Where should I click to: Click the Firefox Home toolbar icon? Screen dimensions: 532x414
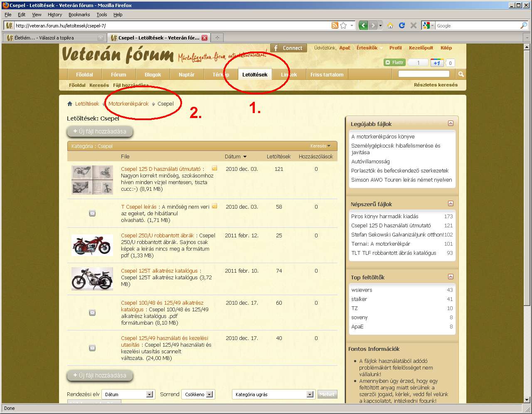[390, 25]
